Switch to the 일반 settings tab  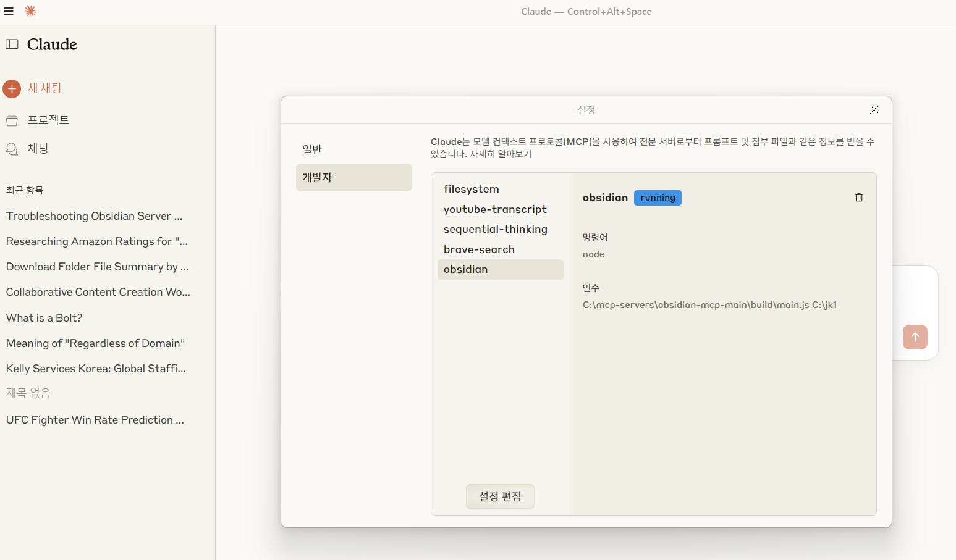tap(354, 149)
